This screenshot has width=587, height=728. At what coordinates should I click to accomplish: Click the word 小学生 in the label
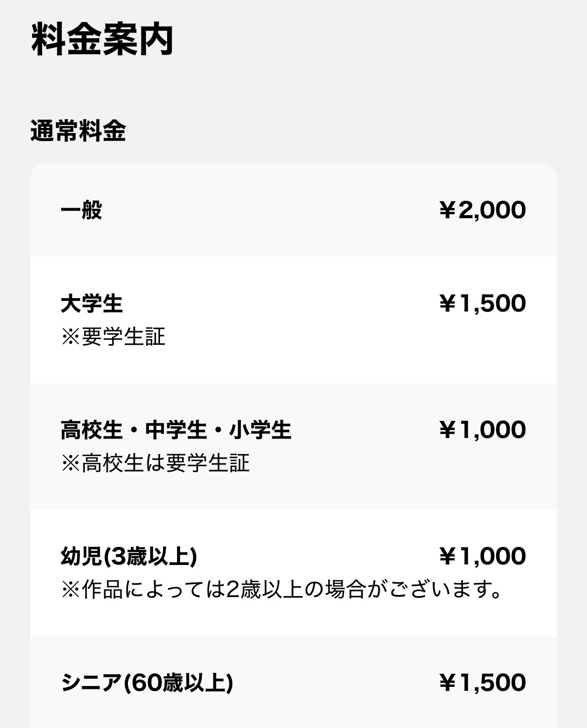[260, 430]
